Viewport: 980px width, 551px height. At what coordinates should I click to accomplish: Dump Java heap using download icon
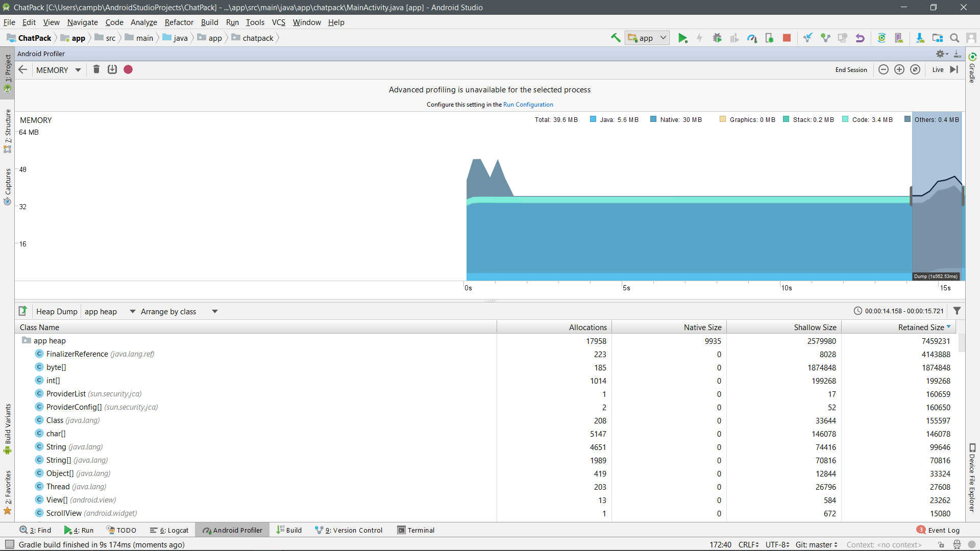point(112,69)
